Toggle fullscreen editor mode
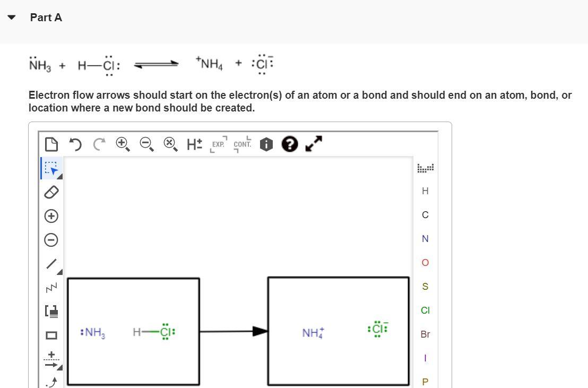Image resolution: width=588 pixels, height=388 pixels. 314,144
